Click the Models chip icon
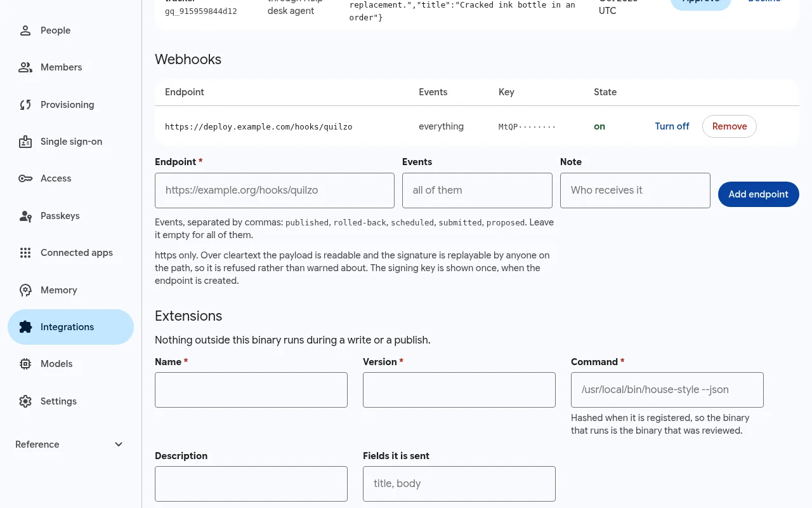This screenshot has height=508, width=812. click(25, 364)
